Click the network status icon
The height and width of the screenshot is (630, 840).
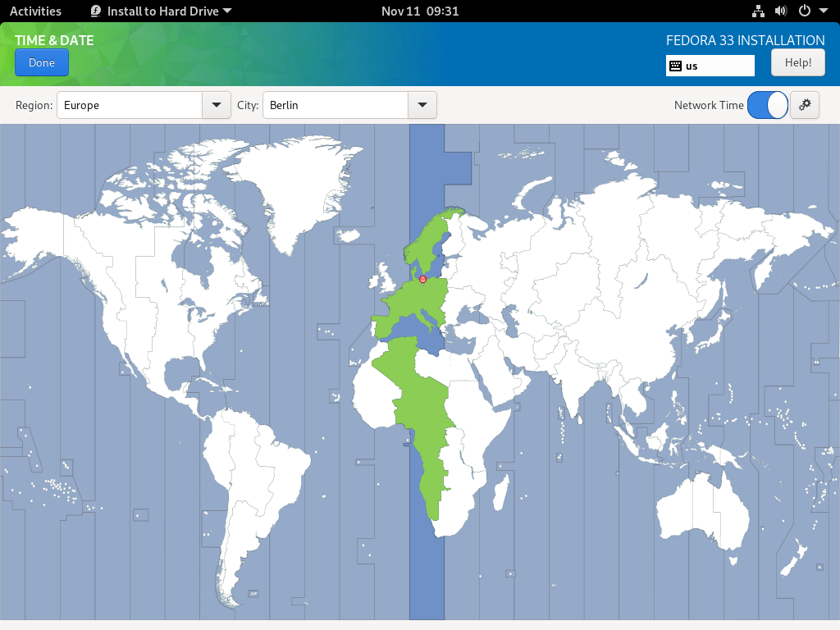click(758, 11)
